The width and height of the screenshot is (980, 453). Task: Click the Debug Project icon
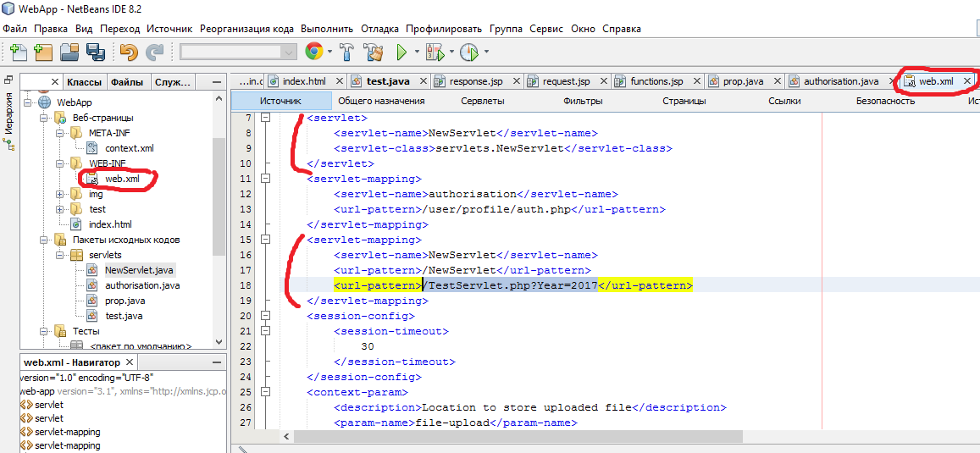(434, 52)
